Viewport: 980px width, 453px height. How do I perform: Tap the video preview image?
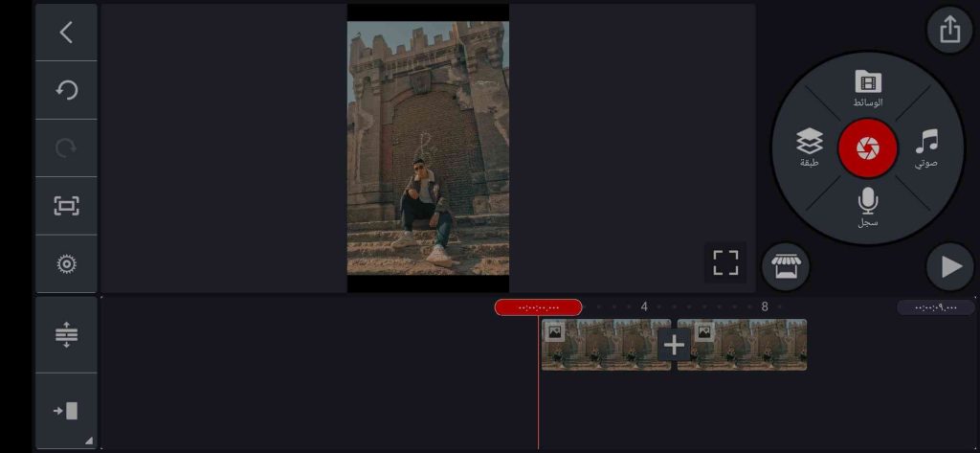click(428, 148)
